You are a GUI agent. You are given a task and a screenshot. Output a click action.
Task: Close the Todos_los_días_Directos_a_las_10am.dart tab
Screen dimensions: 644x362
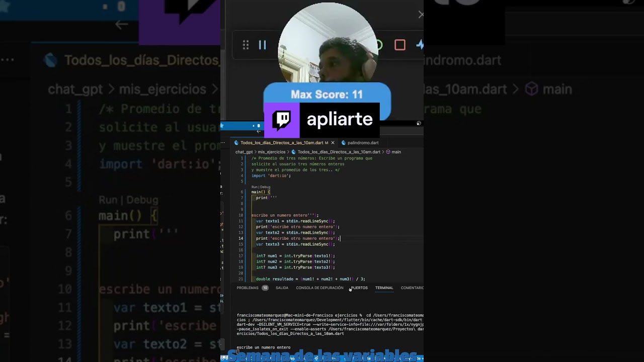[333, 143]
